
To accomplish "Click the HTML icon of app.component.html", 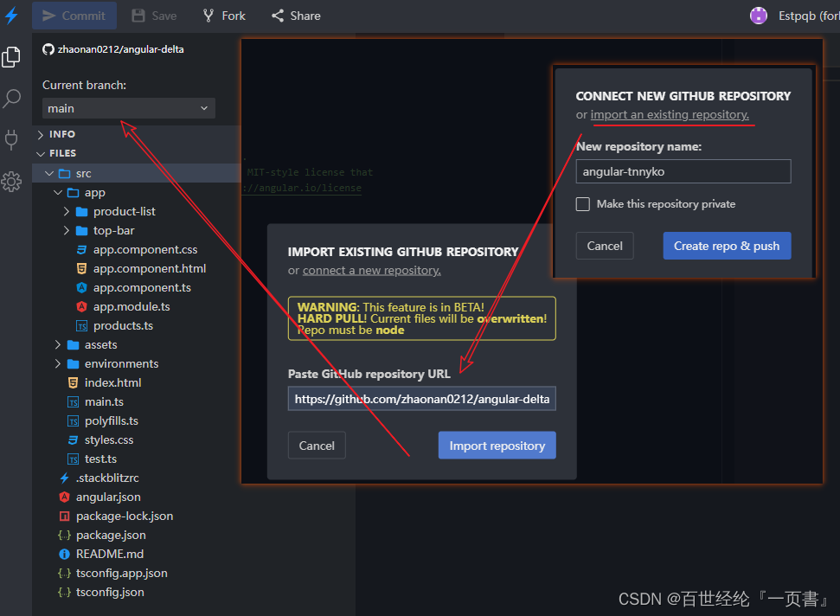I will coord(81,269).
